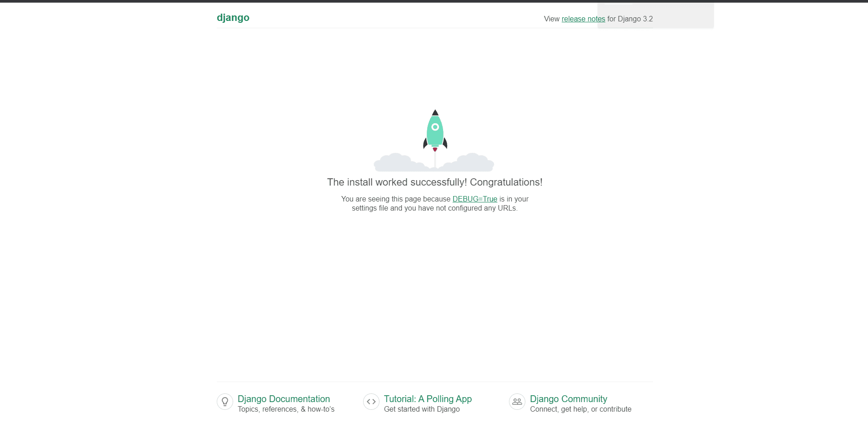The image size is (868, 423).
Task: Click the people icon beside Django Community
Action: pos(517,402)
